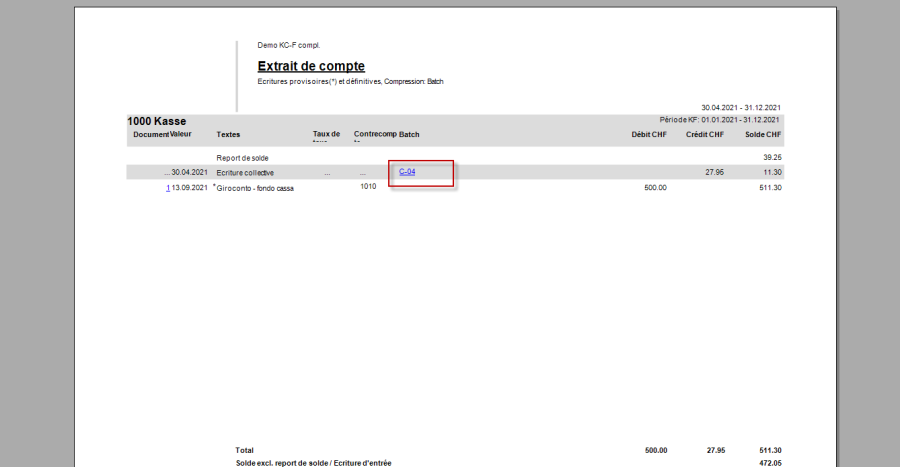The image size is (900, 467).
Task: Open document number 1 link for 13.09.2021
Action: coord(168,188)
